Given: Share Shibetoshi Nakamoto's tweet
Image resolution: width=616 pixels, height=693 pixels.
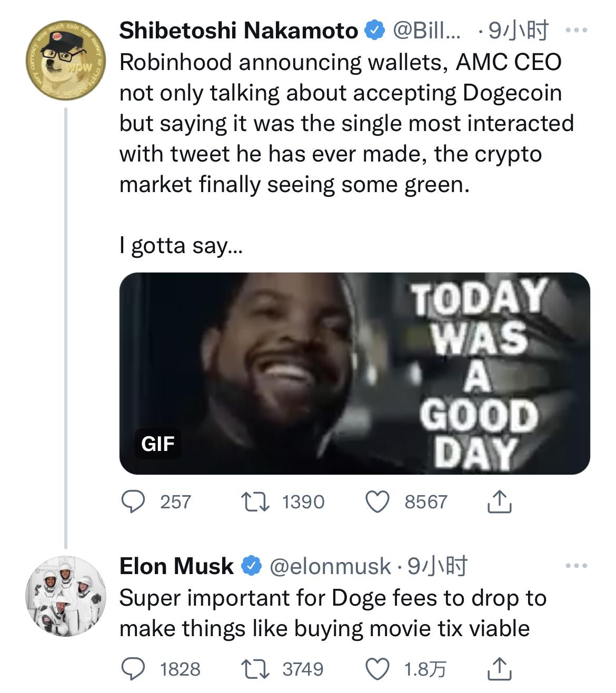Looking at the screenshot, I should pos(499,502).
